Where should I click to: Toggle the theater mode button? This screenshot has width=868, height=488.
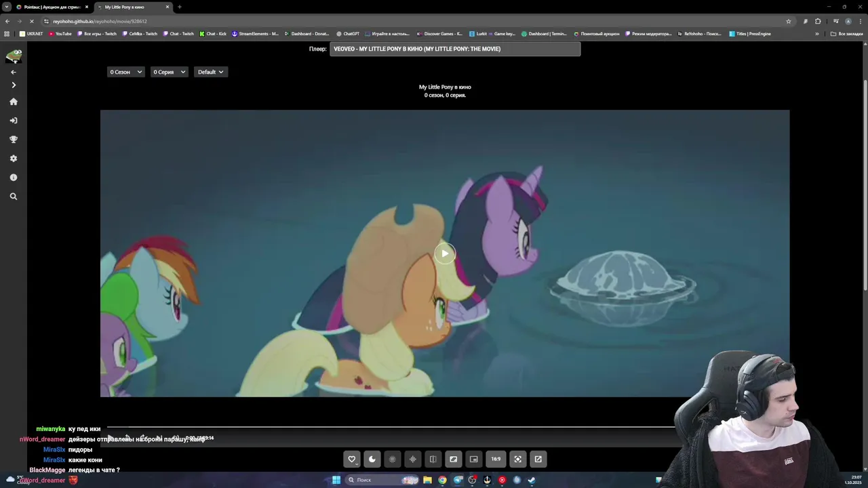(x=453, y=459)
